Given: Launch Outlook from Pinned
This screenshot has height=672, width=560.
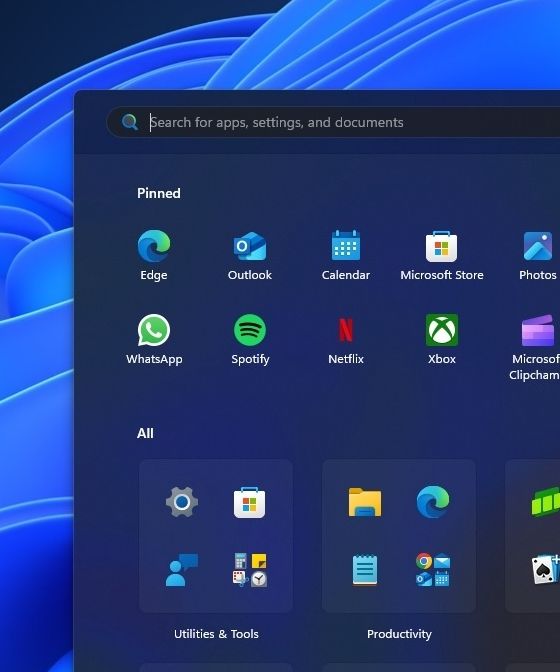Looking at the screenshot, I should pyautogui.click(x=250, y=255).
